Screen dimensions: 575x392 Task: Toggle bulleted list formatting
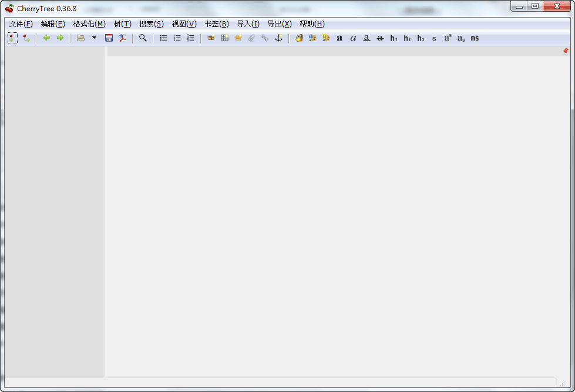tap(163, 38)
